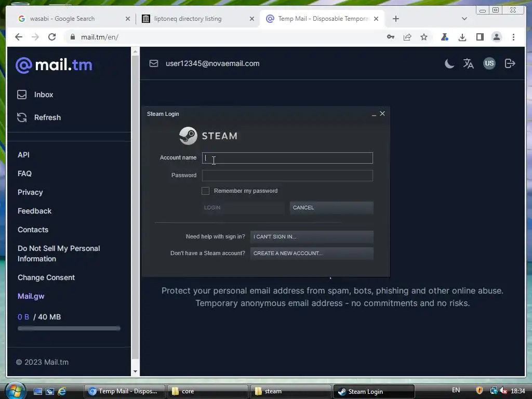Switch to steam folder taskbar button

coord(290,391)
